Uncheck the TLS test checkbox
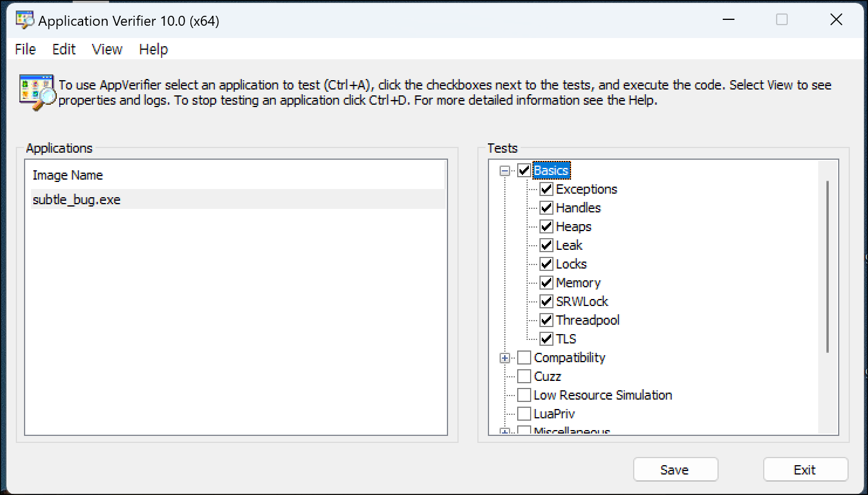The height and width of the screenshot is (495, 868). tap(546, 339)
